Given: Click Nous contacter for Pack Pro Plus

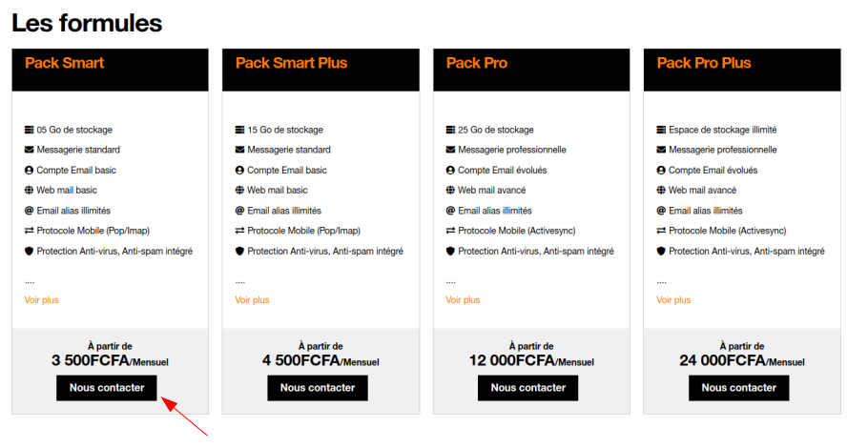Looking at the screenshot, I should 739,388.
